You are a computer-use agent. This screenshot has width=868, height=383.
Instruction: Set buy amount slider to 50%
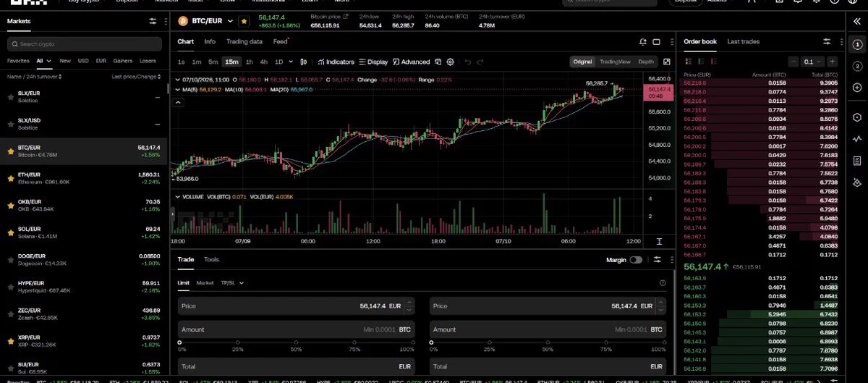(x=297, y=343)
